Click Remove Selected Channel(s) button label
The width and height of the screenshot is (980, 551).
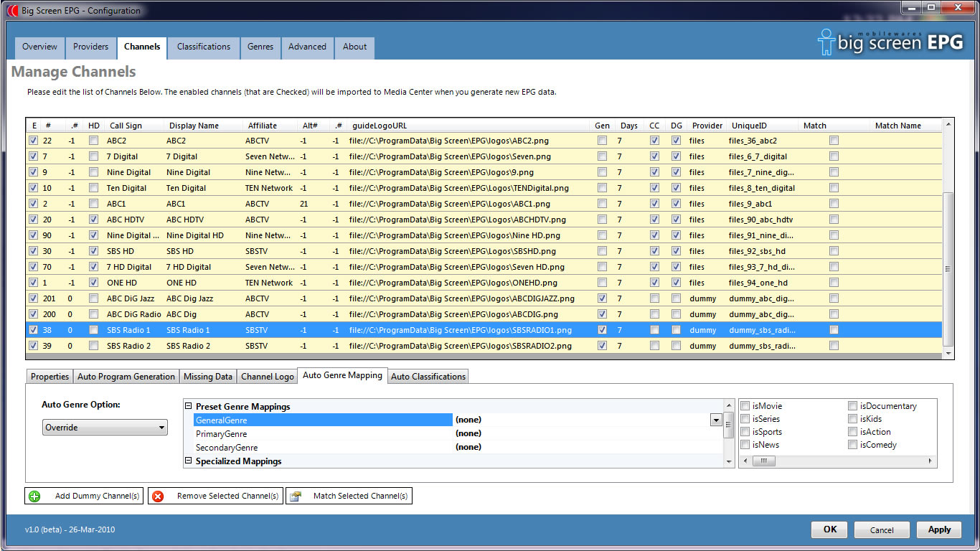pos(227,496)
